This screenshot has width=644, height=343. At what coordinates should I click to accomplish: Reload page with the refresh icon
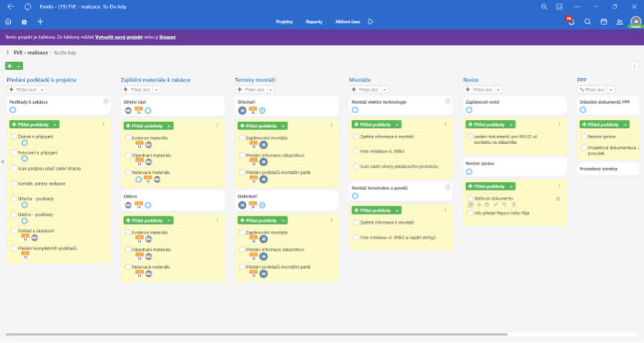[x=27, y=6]
